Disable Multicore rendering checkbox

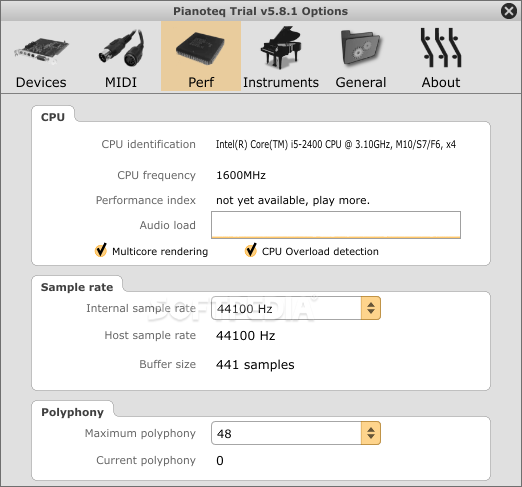[x=101, y=250]
